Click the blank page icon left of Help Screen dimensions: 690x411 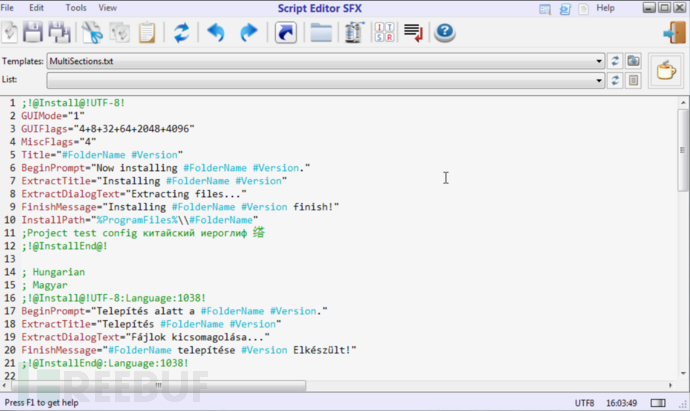584,8
